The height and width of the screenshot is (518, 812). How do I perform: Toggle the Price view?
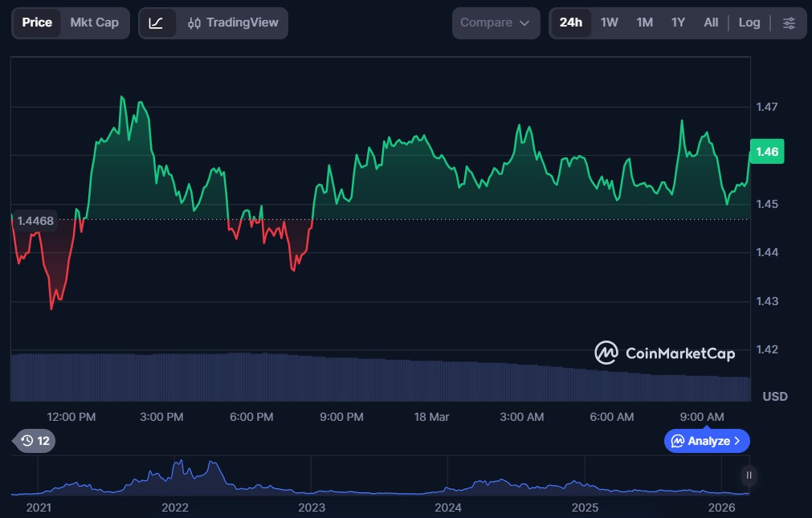tap(37, 22)
